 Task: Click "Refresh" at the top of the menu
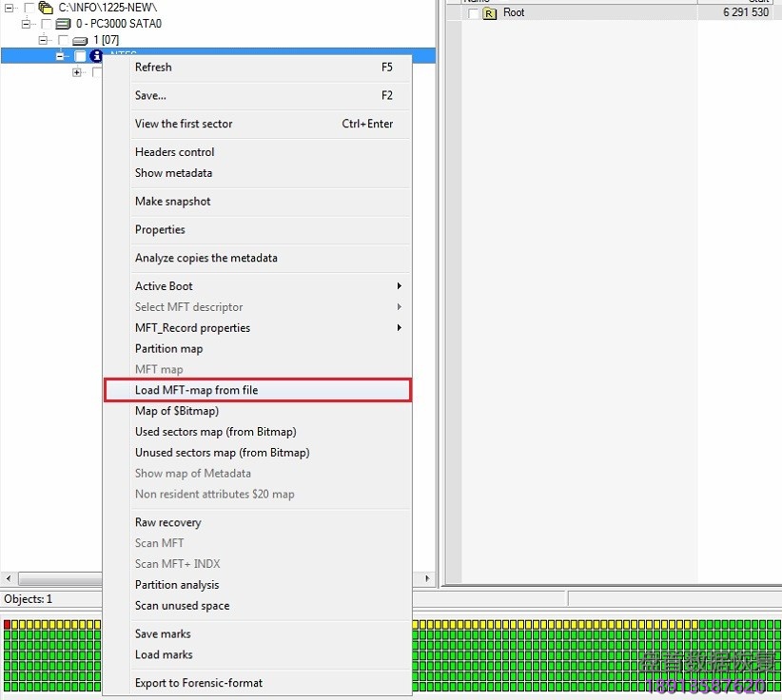tap(152, 67)
